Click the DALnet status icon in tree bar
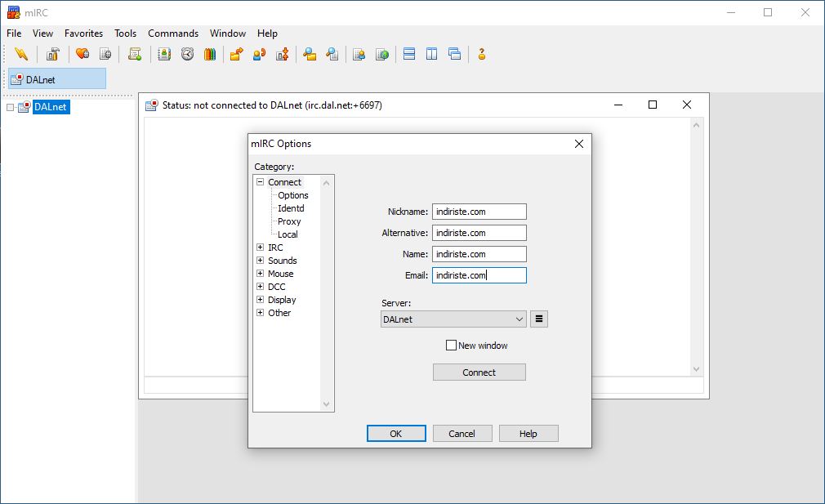 25,107
